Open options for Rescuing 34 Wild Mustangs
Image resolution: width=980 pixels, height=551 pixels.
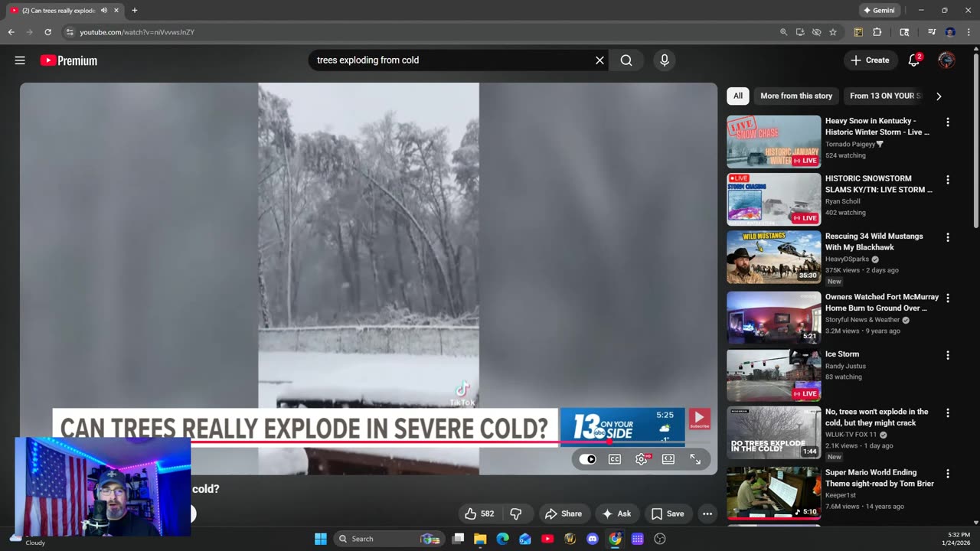tap(948, 238)
